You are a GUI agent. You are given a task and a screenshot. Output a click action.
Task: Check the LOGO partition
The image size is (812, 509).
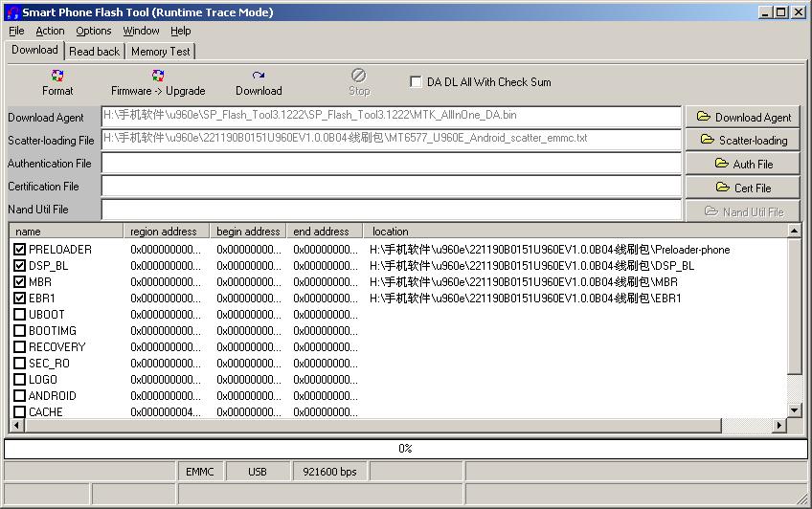click(20, 380)
